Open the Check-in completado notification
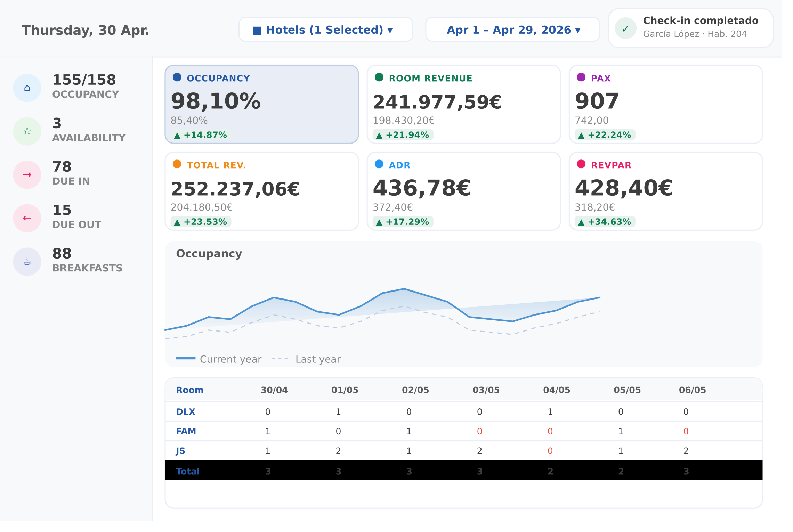Screen dimensions: 793x532 pos(691,28)
